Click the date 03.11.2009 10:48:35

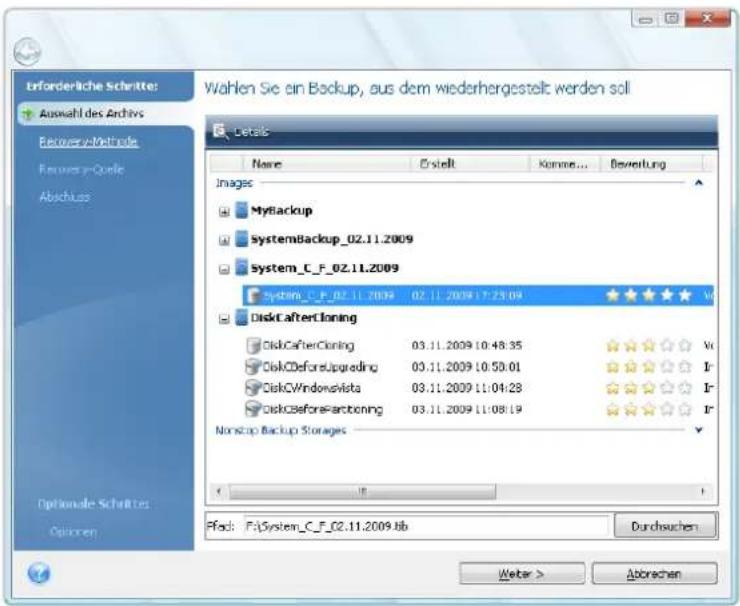coord(467,345)
